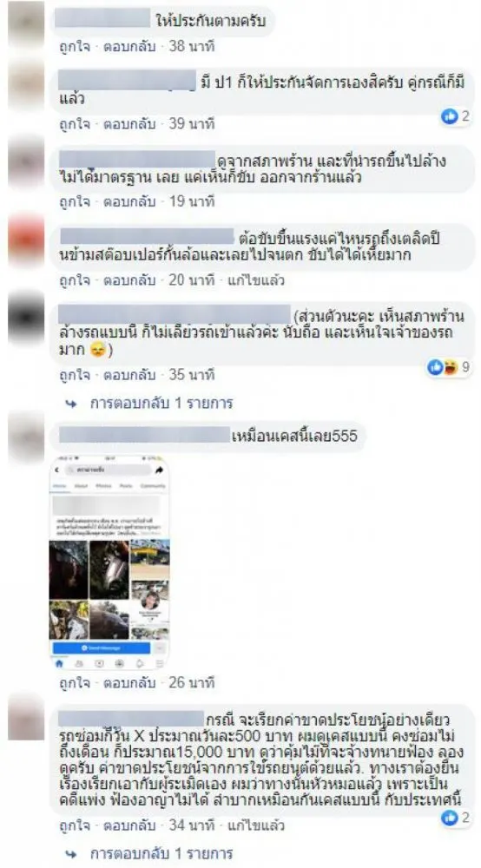Click ถูกใจ on the 38-minute comment
481x868 pixels.
coord(74,47)
